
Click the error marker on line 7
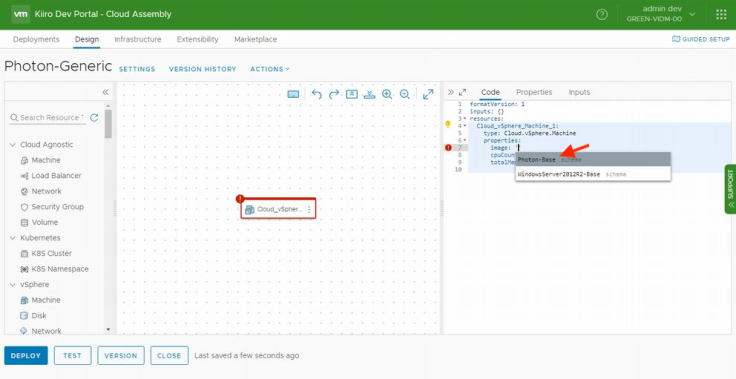coord(448,147)
